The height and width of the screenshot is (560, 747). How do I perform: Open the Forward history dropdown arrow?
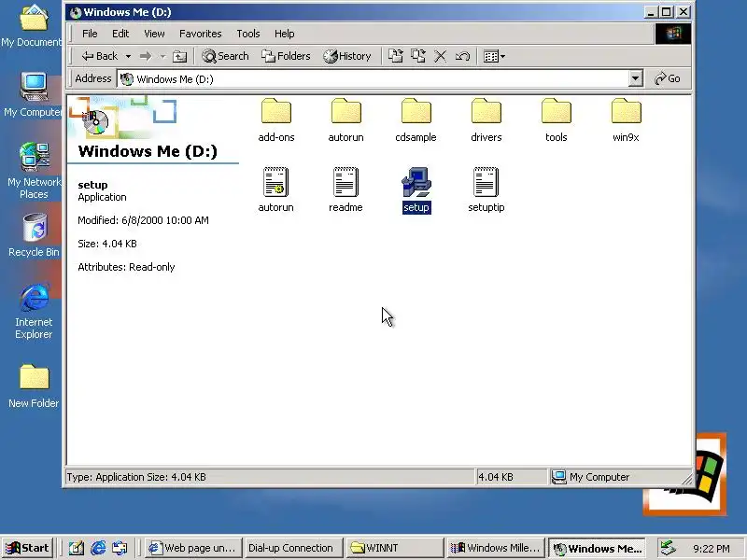pyautogui.click(x=162, y=56)
